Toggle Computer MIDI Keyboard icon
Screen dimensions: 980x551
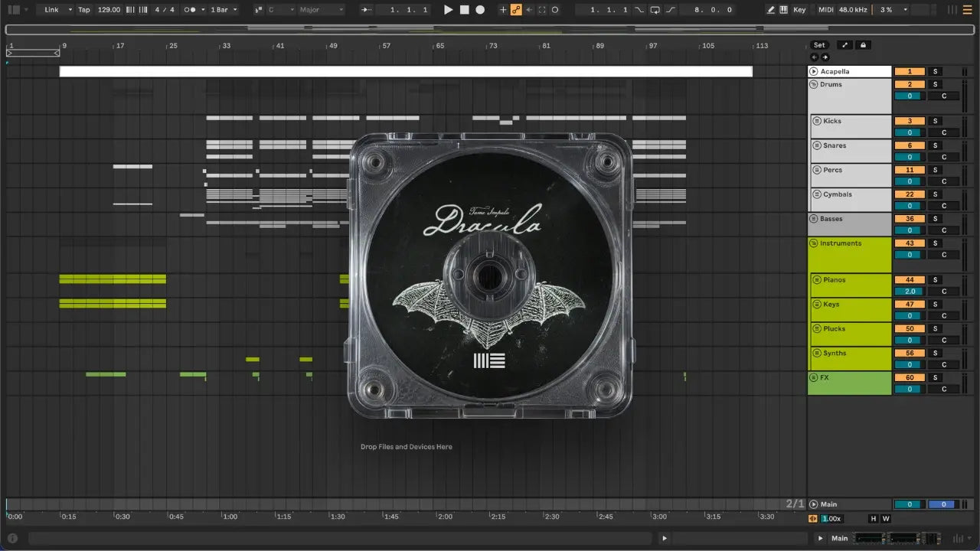pyautogui.click(x=783, y=10)
